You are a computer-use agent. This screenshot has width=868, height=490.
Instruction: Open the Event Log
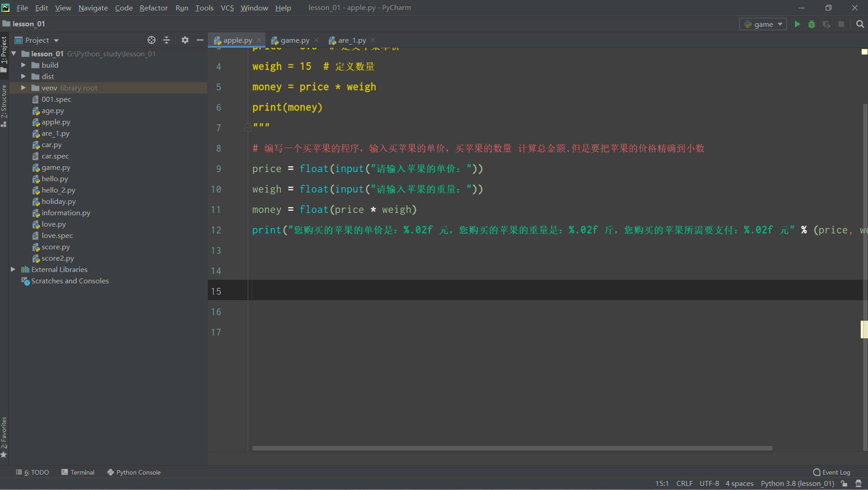[832, 472]
